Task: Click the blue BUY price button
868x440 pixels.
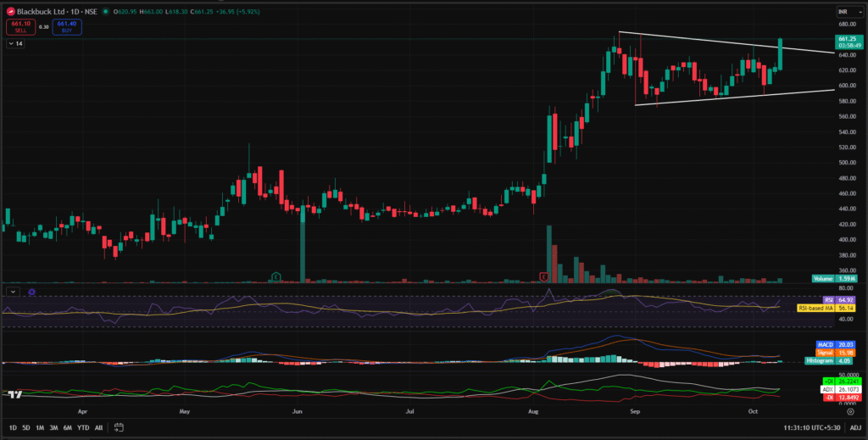Action: [x=66, y=25]
